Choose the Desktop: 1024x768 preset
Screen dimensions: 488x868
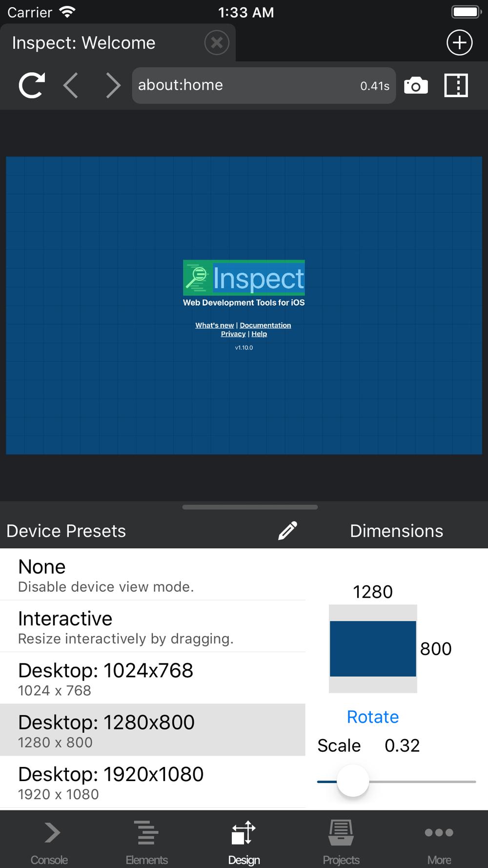coord(153,678)
